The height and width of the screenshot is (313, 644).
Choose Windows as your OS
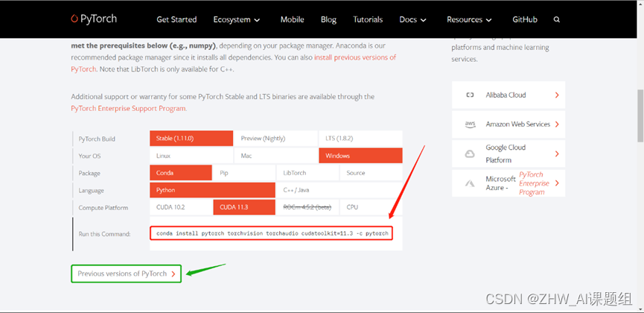(x=360, y=156)
